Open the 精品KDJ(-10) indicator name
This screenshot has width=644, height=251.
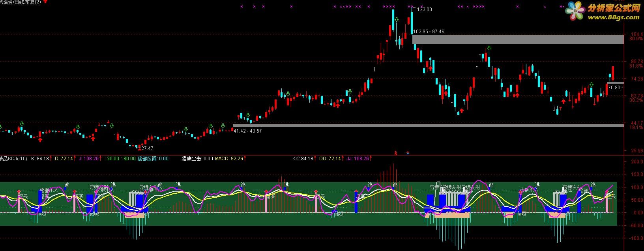pyautogui.click(x=13, y=159)
